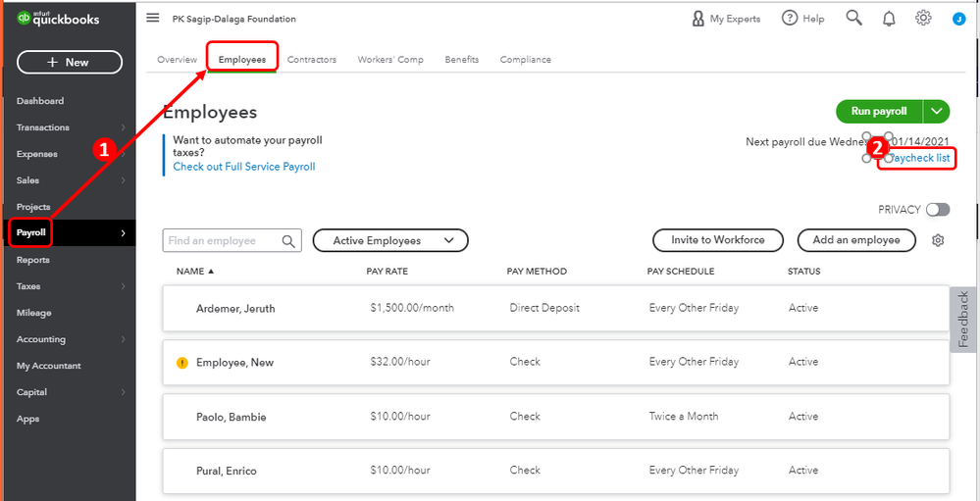
Task: Click the user avatar in top corner
Action: (958, 19)
